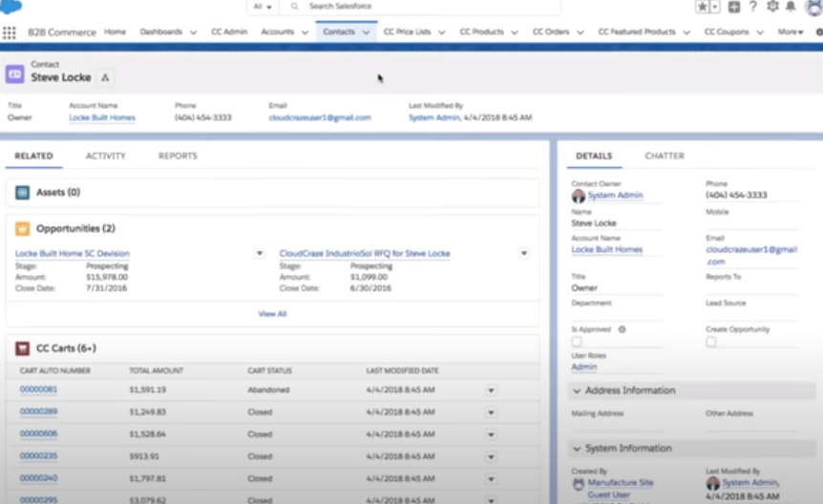The height and width of the screenshot is (504, 823).
Task: Expand the Dashboards tab chevron
Action: coord(193,32)
